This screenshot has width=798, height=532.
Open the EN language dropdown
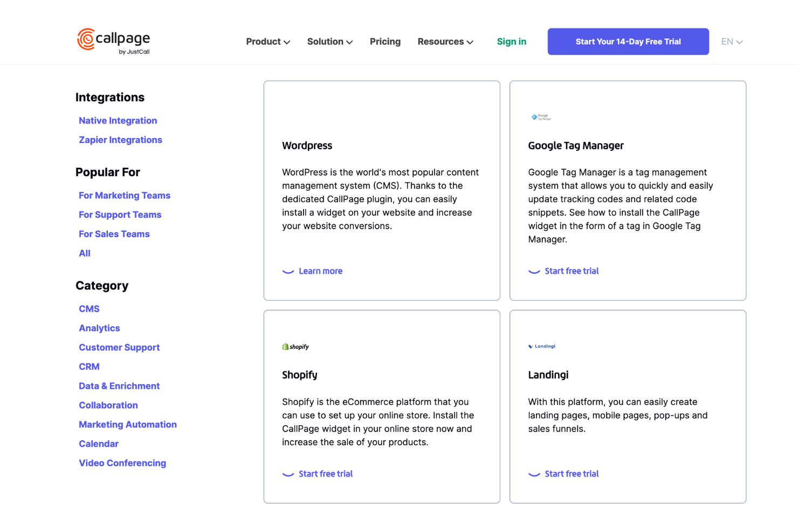(x=732, y=42)
